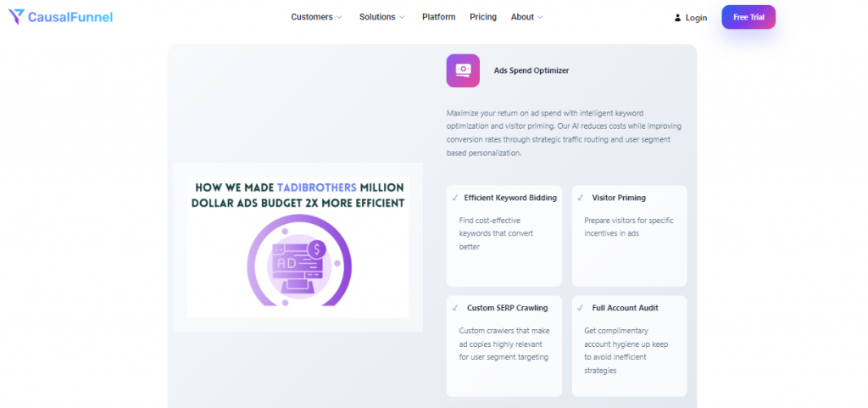Click checkmark beside Full Account Audit
The image size is (868, 408).
pyautogui.click(x=580, y=308)
